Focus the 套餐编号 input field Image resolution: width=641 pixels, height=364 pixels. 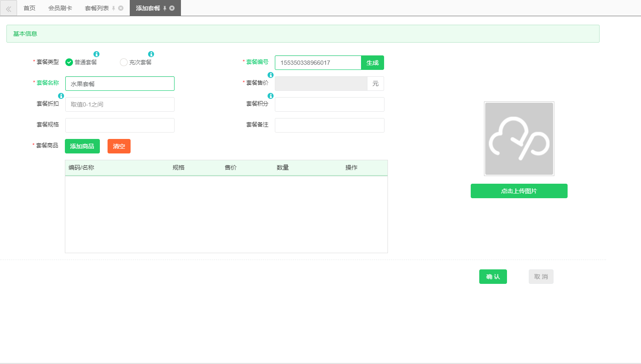click(318, 63)
